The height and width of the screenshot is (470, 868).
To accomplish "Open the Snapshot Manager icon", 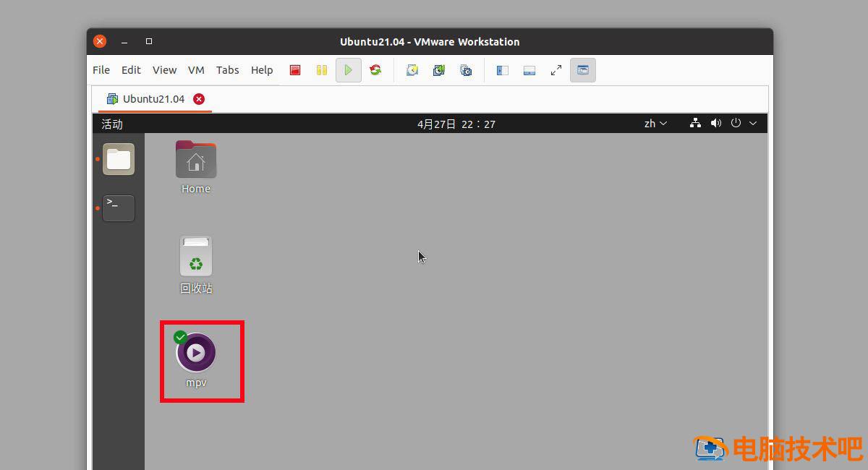I will (x=466, y=69).
